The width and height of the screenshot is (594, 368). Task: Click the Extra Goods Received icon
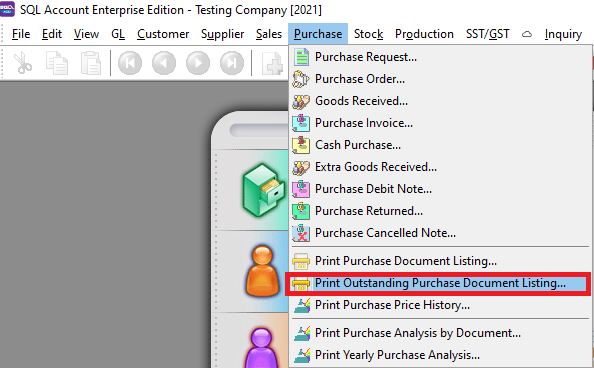[301, 167]
